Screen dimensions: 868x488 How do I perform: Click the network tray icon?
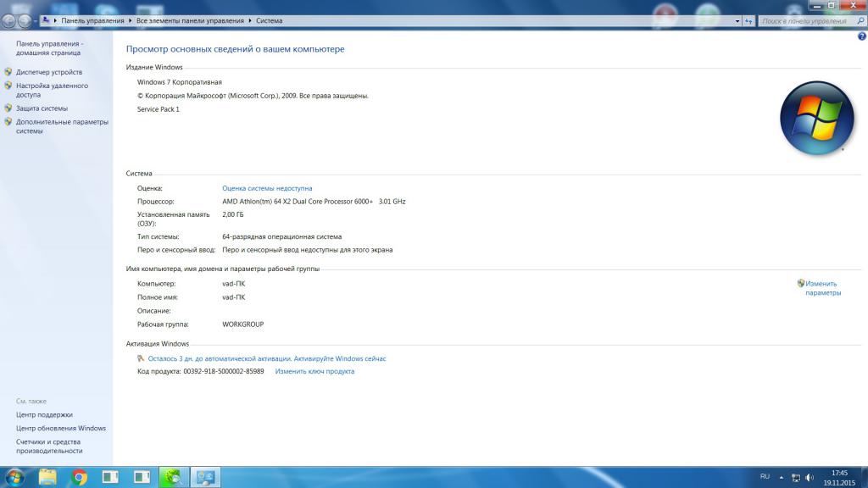(x=796, y=478)
